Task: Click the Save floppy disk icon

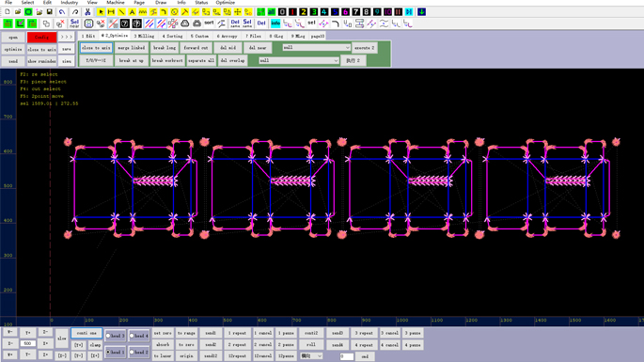Action: (49, 12)
